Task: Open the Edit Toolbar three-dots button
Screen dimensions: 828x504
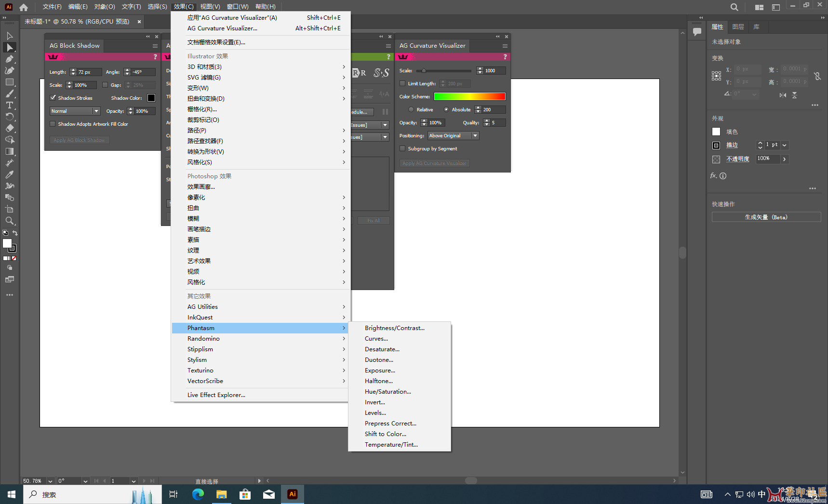Action: (10, 294)
